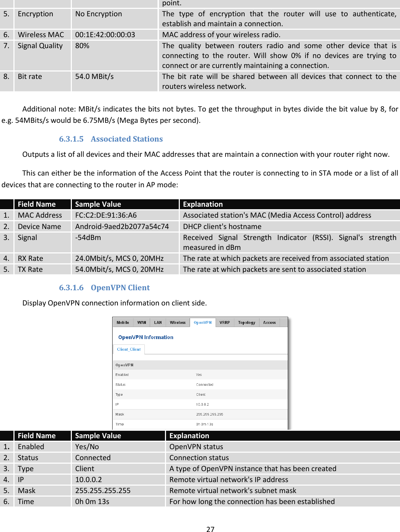400x532 pixels.
Task: Open the WAN tab
Action: coord(141,322)
